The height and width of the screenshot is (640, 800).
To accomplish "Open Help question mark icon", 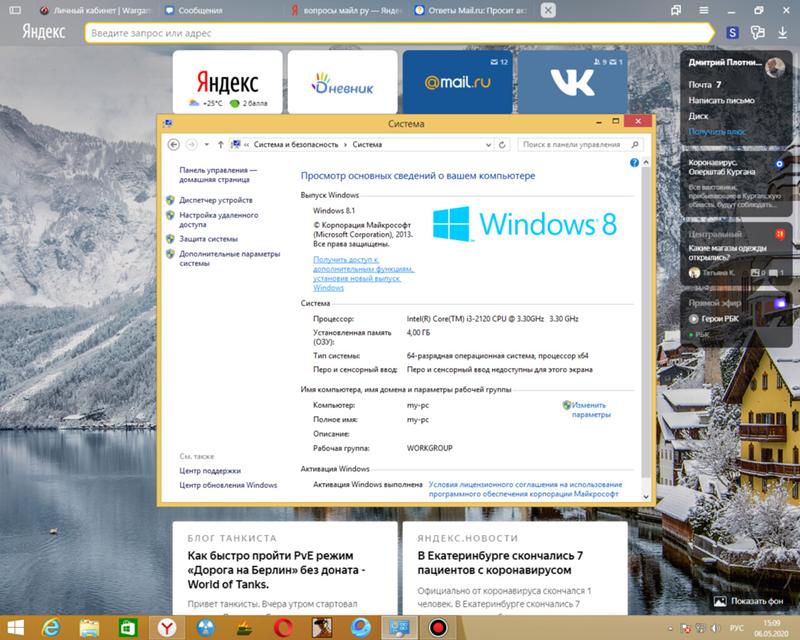I will (x=634, y=163).
